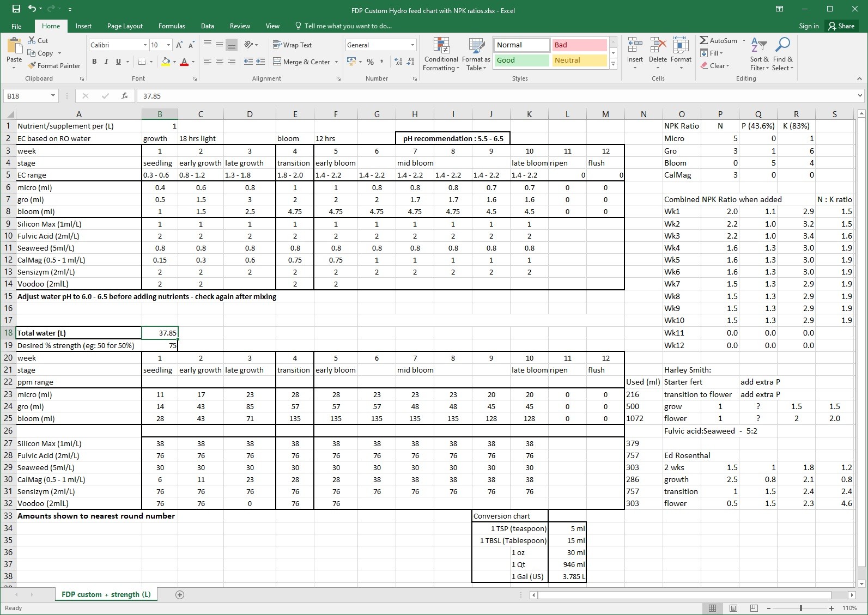Screen dimensions: 868x615
Task: Switch to the Formulas tab
Action: pyautogui.click(x=172, y=26)
